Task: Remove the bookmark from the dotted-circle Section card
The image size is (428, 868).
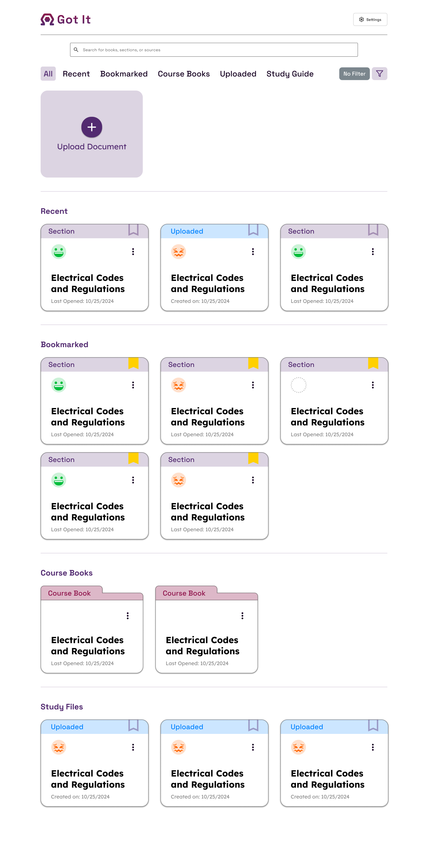Action: [x=373, y=363]
